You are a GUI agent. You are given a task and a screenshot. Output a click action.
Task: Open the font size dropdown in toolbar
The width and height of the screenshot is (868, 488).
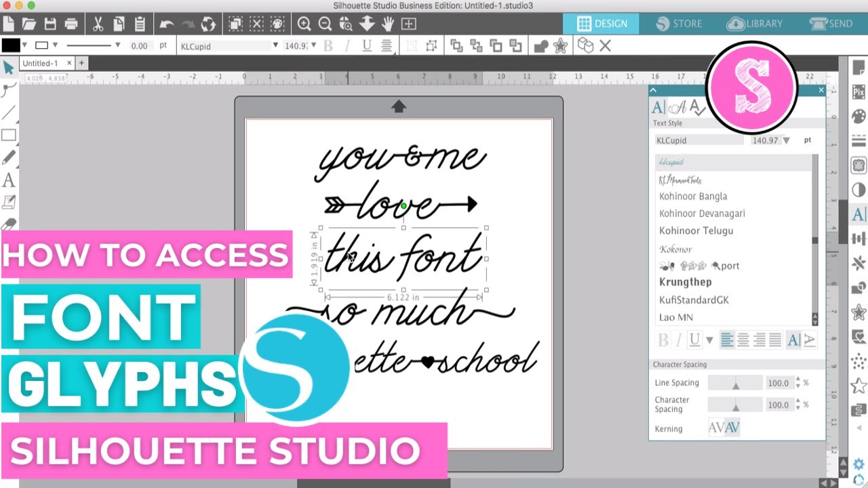pos(314,45)
